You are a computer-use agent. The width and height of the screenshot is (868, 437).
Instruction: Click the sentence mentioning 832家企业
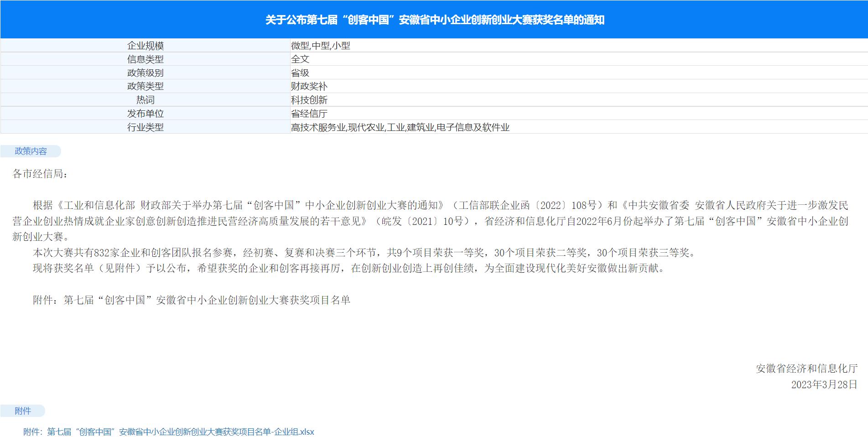coord(364,253)
